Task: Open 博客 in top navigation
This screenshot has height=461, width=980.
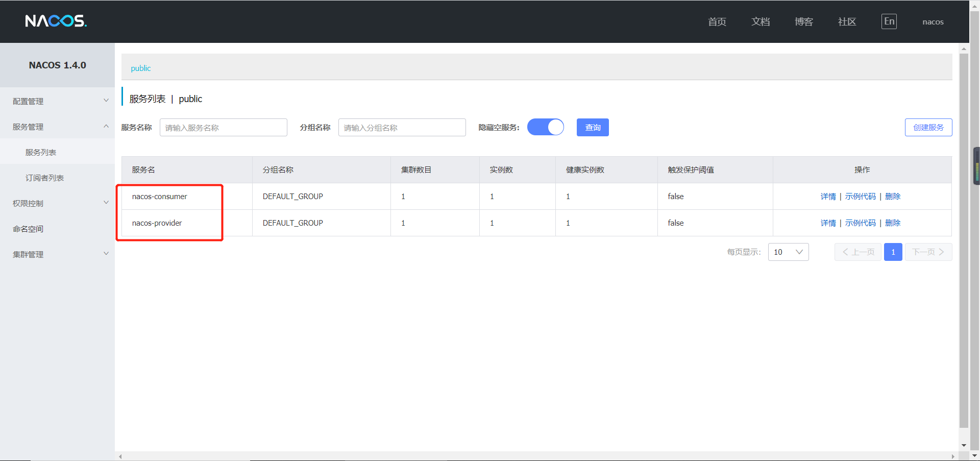Action: 804,21
